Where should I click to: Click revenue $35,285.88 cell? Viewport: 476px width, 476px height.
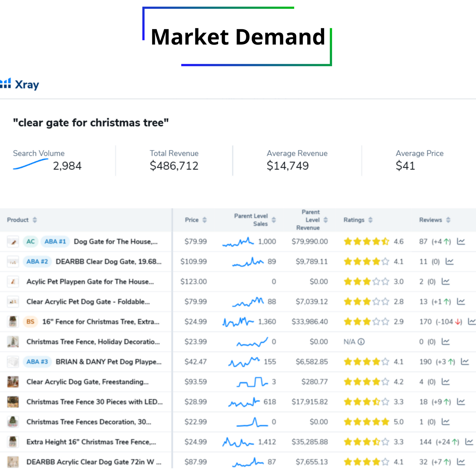310,442
